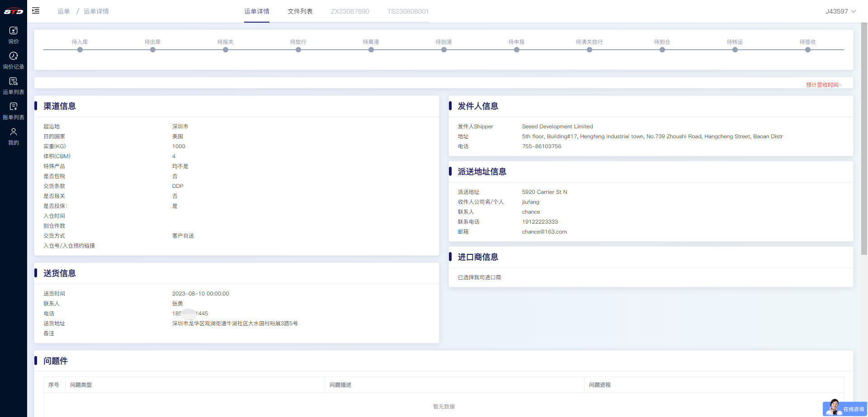Screen dimensions: 868x417
Task: Collapse the sidebar with hamburger icon
Action: pos(36,11)
